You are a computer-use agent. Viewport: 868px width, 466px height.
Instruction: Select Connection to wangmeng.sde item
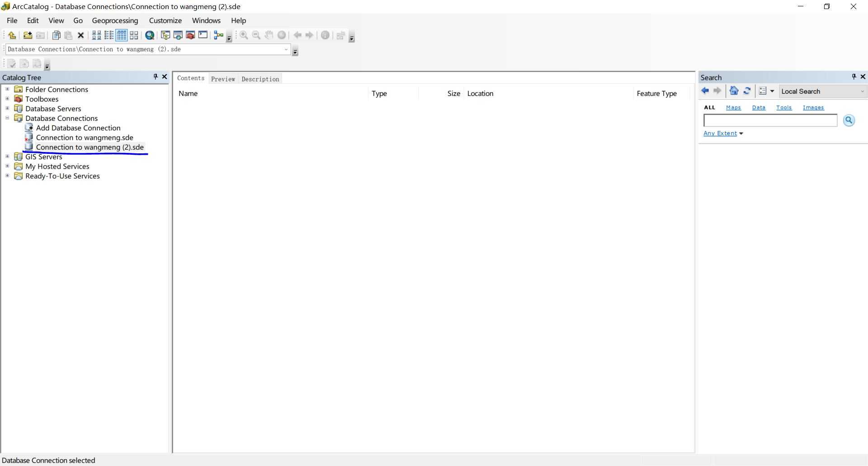(85, 138)
